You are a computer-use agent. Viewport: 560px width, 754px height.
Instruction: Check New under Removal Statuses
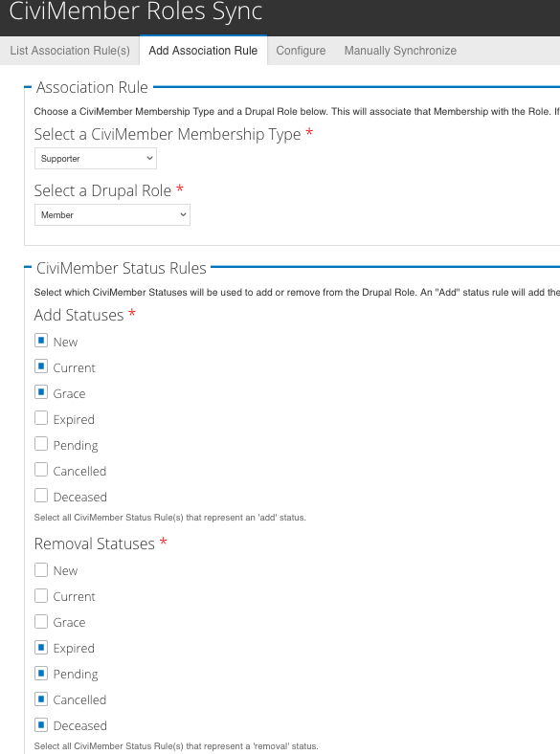pos(41,570)
